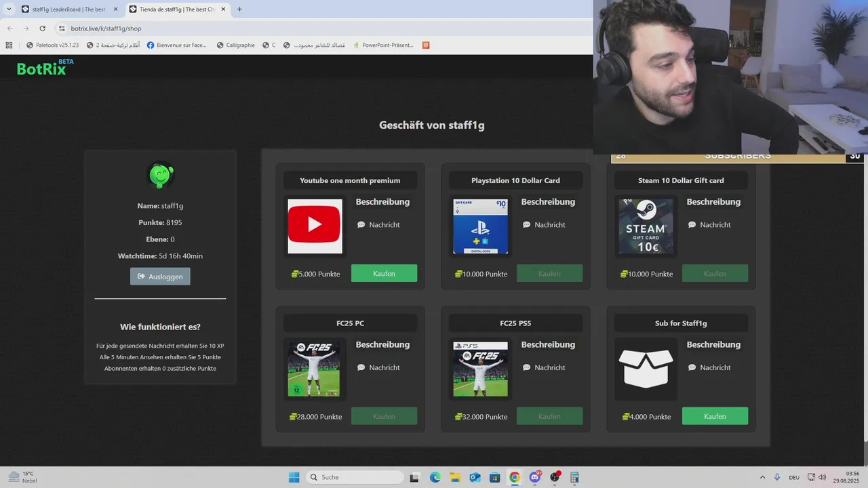Show hidden system tray icons
Screen dimensions: 868x488
coord(762,477)
